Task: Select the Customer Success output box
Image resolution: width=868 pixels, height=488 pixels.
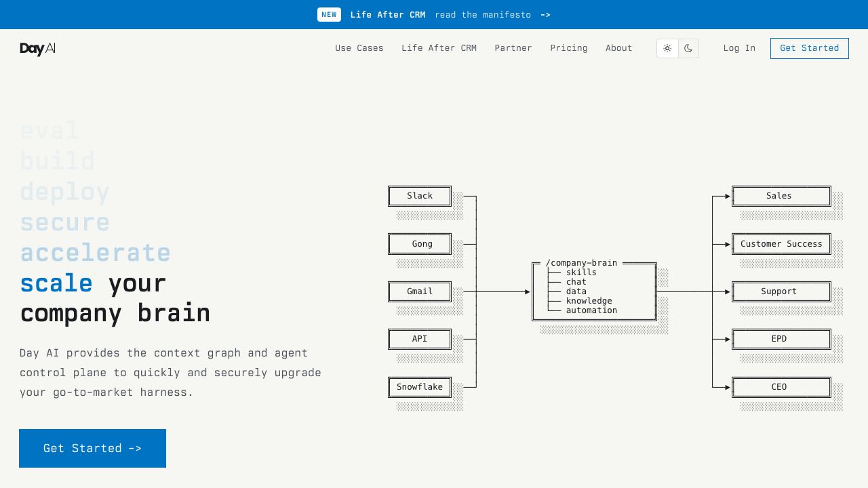Action: click(x=781, y=244)
